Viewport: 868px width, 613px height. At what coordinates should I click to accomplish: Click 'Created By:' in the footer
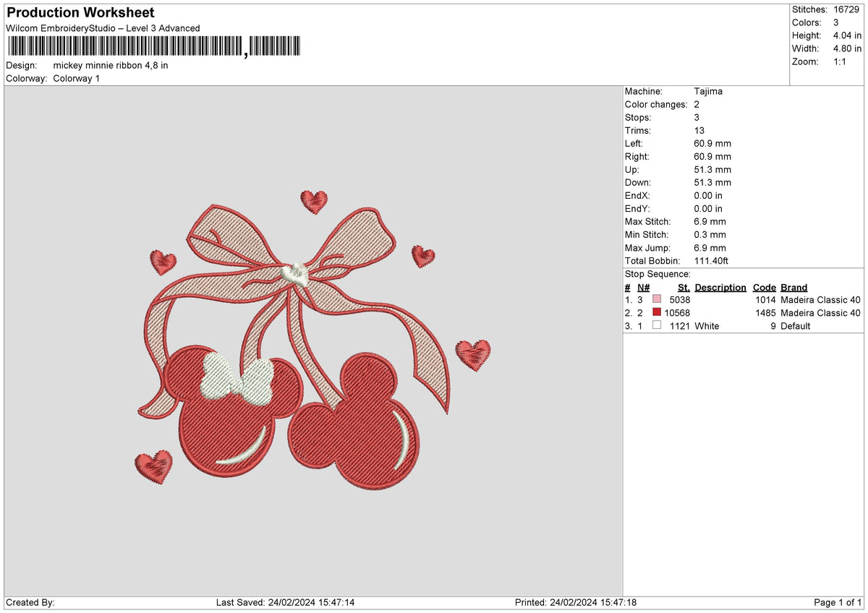click(30, 602)
